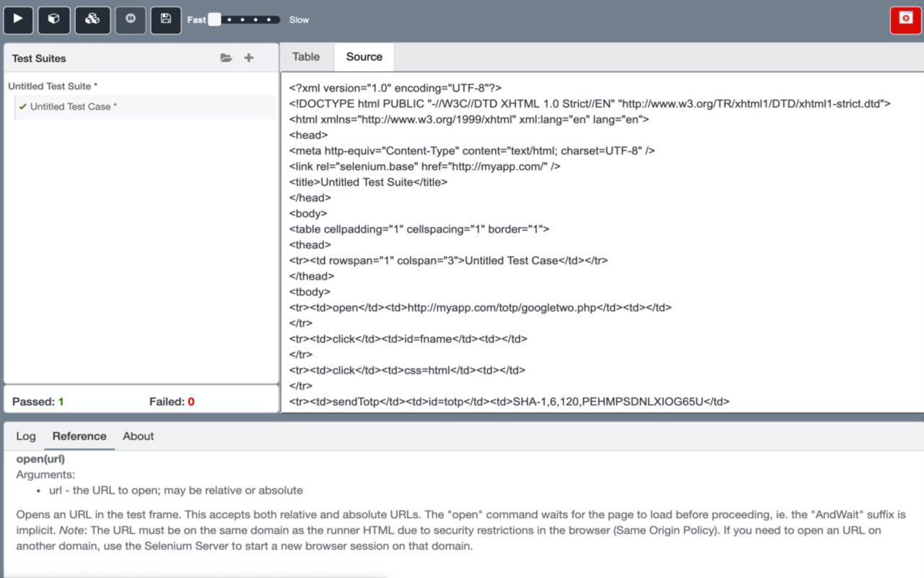Open the Log tab in the bottom panel
The height and width of the screenshot is (578, 924).
pos(26,436)
